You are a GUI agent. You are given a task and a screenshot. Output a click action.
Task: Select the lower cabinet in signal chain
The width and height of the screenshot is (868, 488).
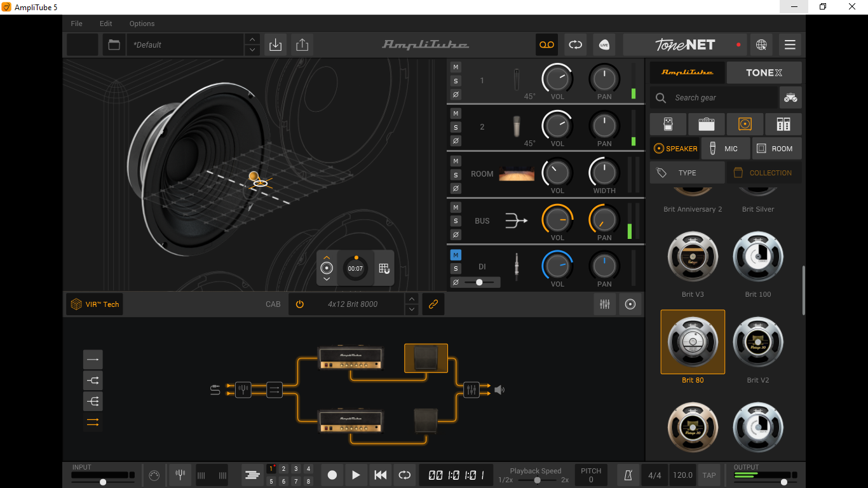(x=426, y=421)
